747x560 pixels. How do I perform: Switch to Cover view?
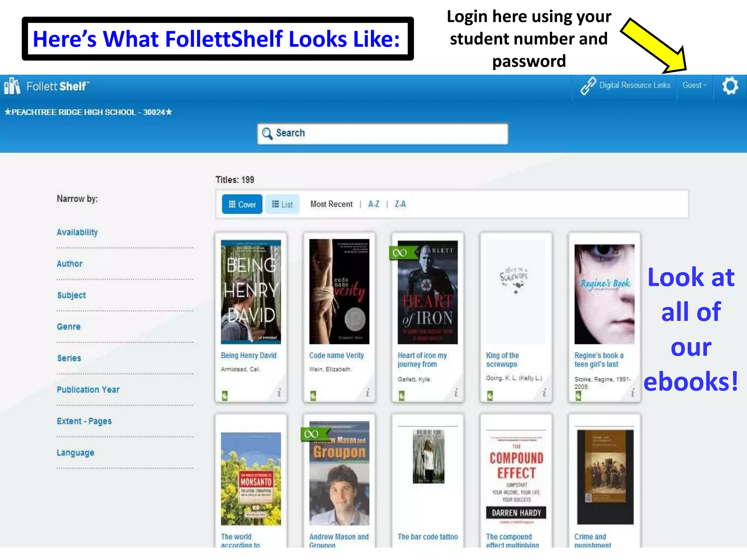pos(242,204)
